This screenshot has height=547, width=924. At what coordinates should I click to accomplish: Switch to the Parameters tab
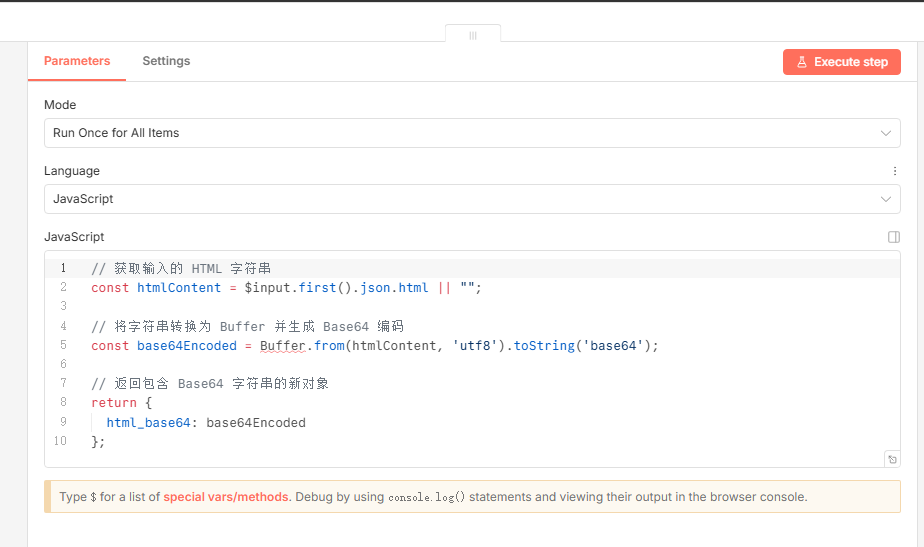tap(77, 61)
